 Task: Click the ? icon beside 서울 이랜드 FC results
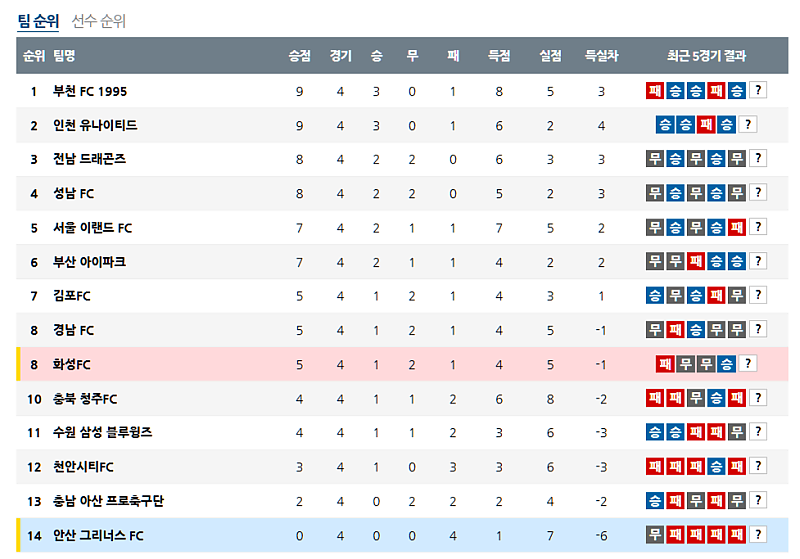pyautogui.click(x=758, y=227)
